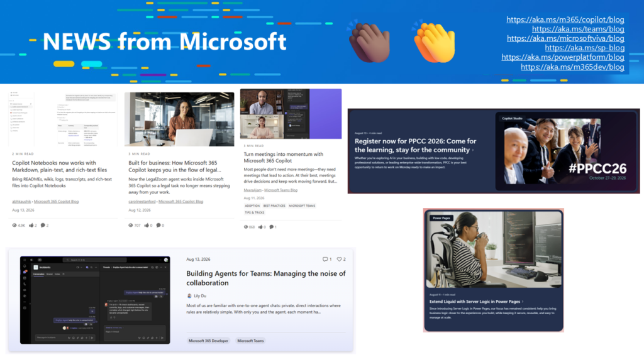Click views icon on Built for business card
Image resolution: width=644 pixels, height=362 pixels.
[131, 226]
